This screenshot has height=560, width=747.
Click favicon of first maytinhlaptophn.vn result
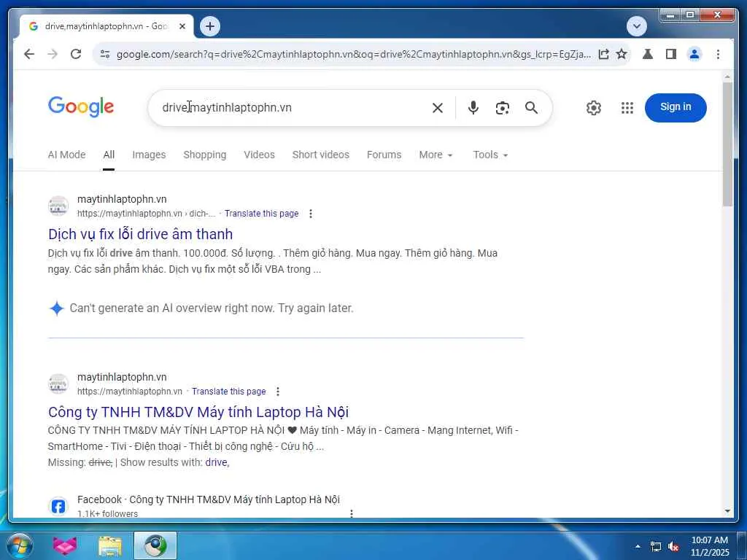coord(58,206)
